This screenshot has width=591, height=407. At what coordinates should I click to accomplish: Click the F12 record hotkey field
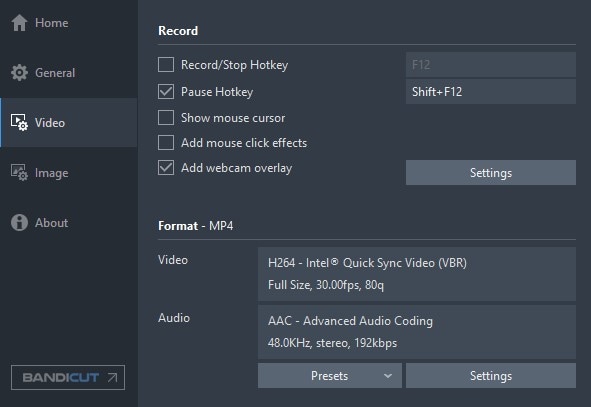click(491, 64)
